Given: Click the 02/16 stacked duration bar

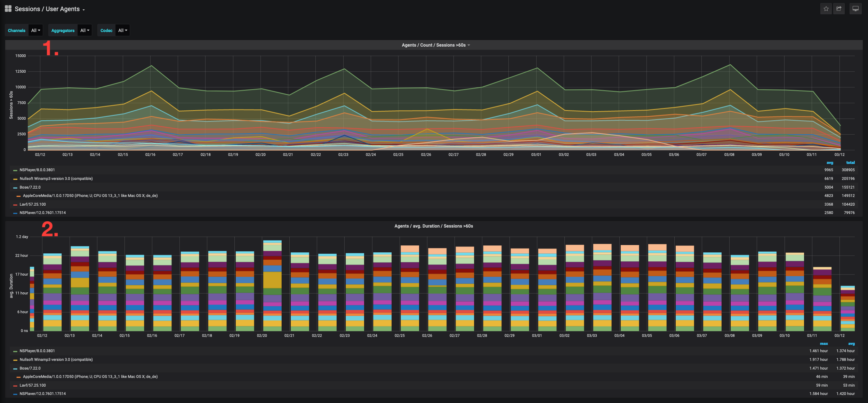Looking at the screenshot, I should pyautogui.click(x=162, y=293).
